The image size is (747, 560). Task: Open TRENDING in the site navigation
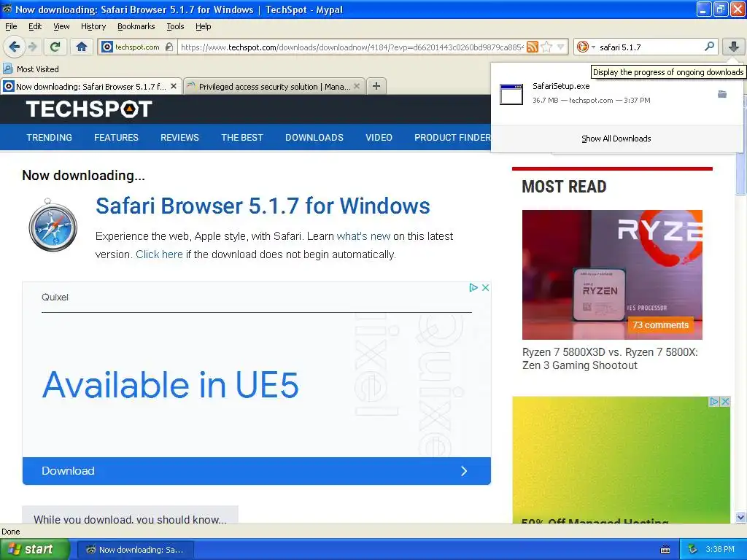[x=49, y=138]
